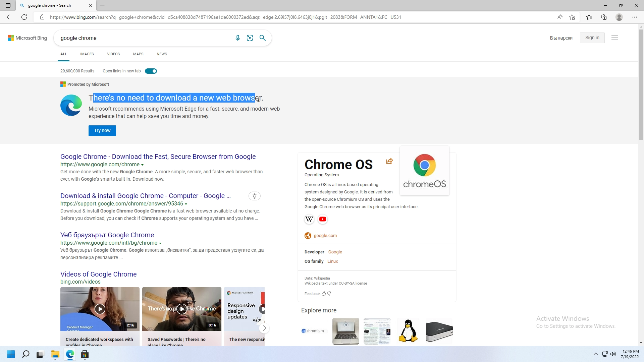
Task: Give thumbs up feedback
Action: pos(324,294)
